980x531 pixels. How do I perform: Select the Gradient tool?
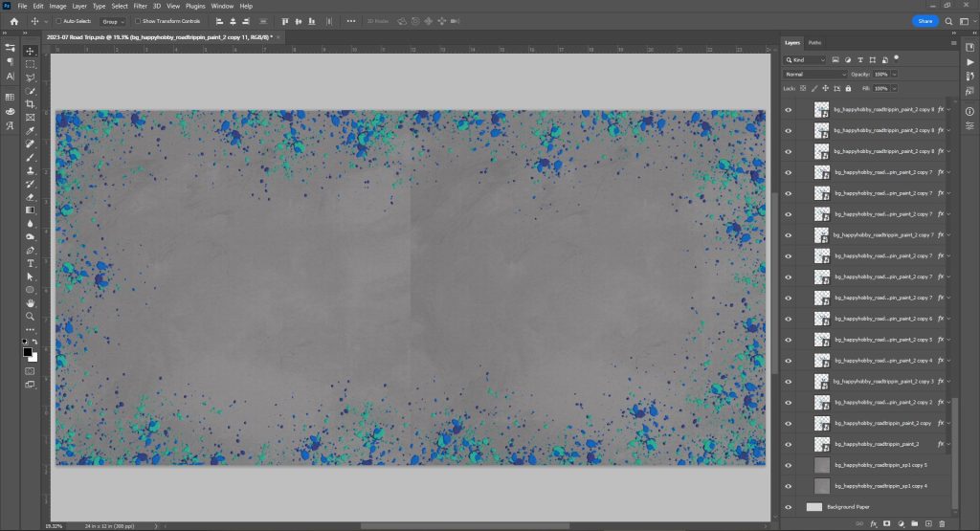click(x=31, y=210)
